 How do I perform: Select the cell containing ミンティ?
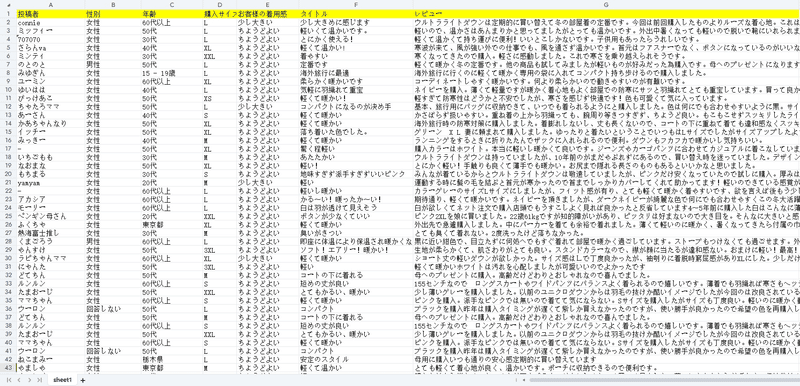51,56
